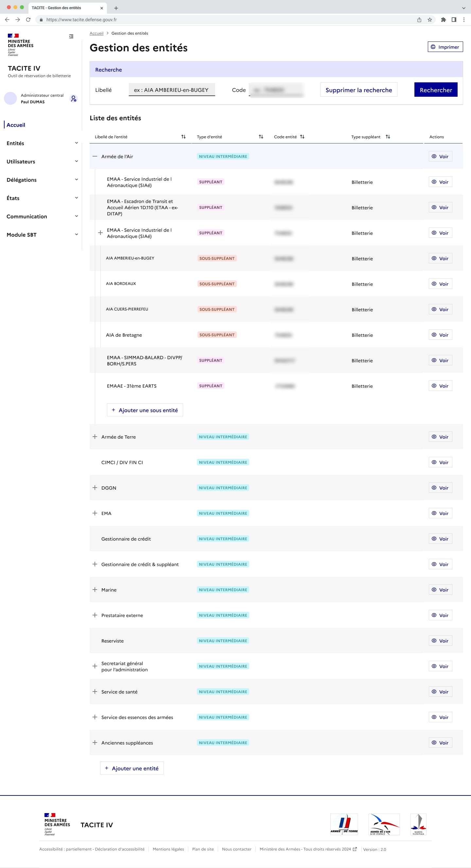Go to Accueil in the sidebar
471x868 pixels.
[16, 125]
